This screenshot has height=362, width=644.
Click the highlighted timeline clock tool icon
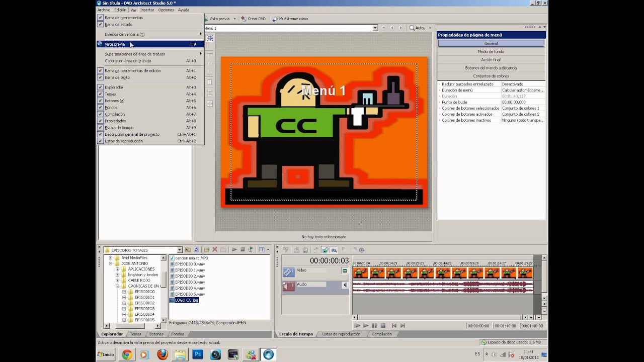(x=325, y=250)
